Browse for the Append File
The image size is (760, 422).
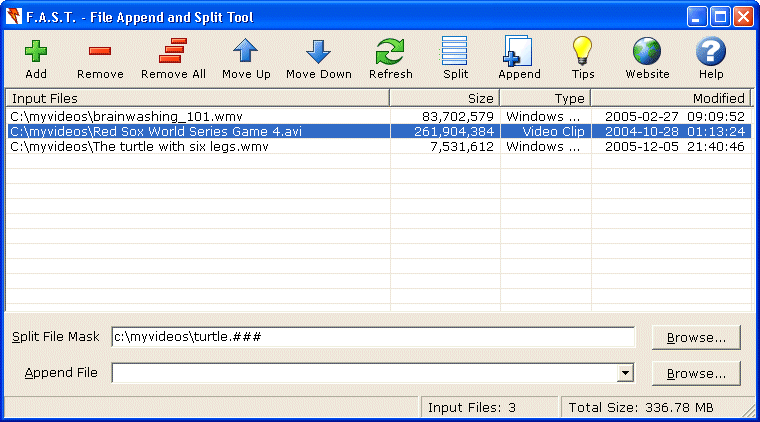[x=696, y=373]
